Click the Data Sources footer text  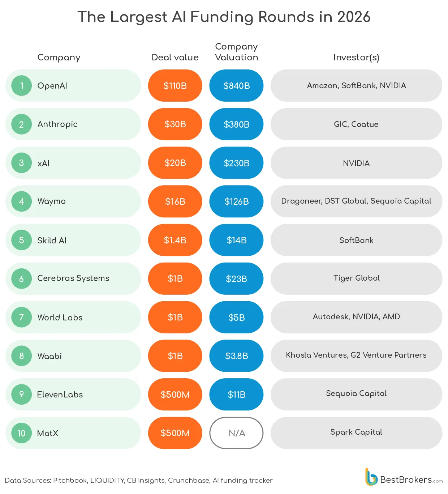[x=139, y=481]
